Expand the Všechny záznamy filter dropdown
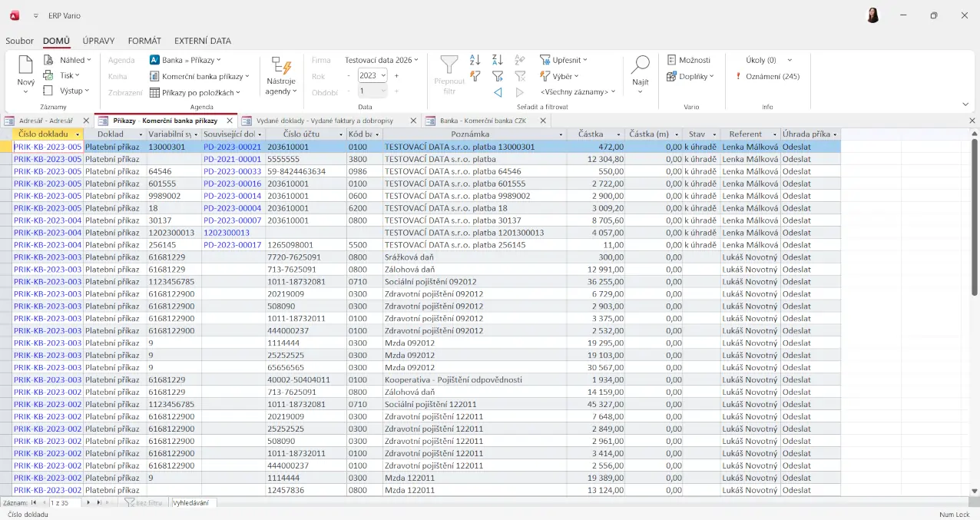Viewport: 980px width, 520px height. pos(613,92)
